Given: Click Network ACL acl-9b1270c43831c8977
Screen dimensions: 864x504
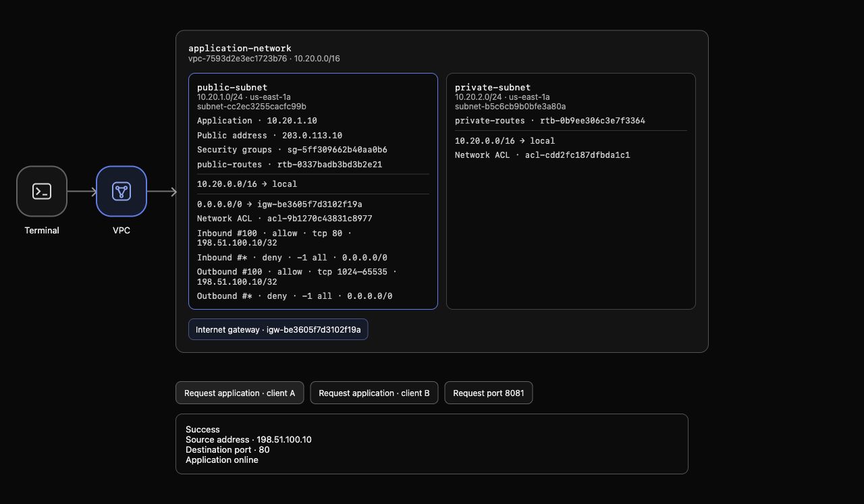Looking at the screenshot, I should coord(285,219).
